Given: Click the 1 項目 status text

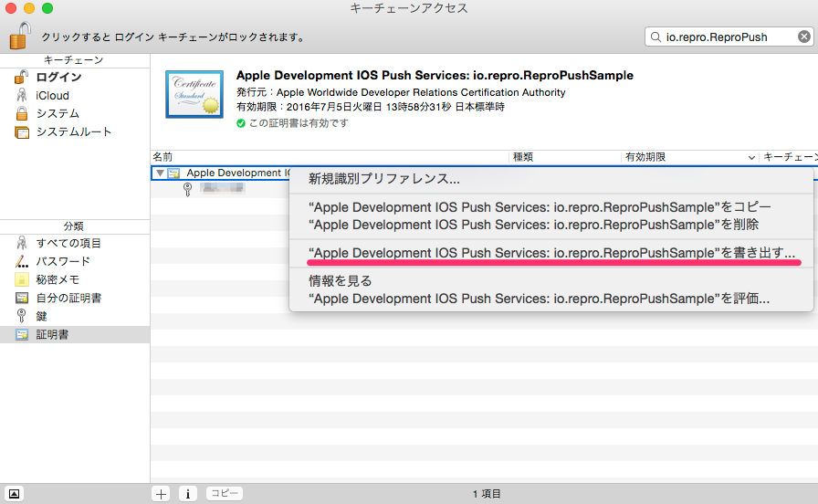Looking at the screenshot, I should (487, 494).
